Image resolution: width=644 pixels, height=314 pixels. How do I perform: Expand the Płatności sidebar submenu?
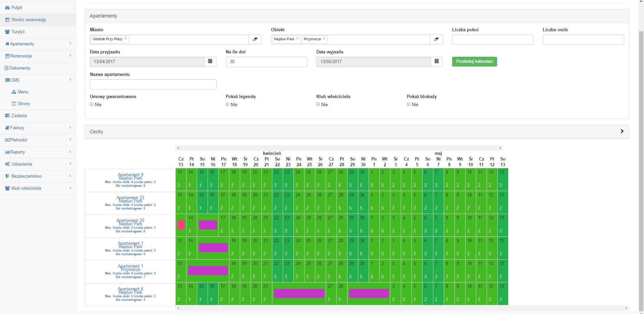(70, 140)
